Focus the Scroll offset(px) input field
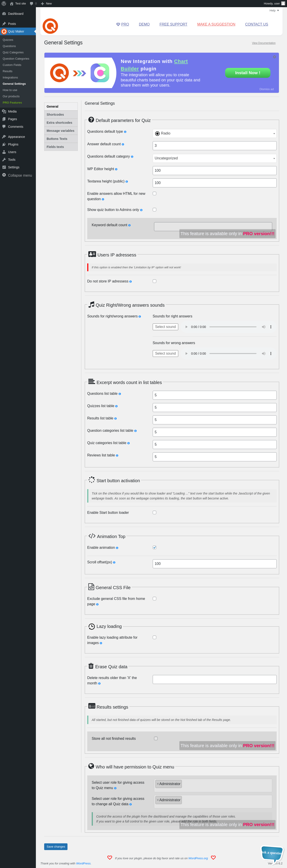287x868 pixels. 215,564
